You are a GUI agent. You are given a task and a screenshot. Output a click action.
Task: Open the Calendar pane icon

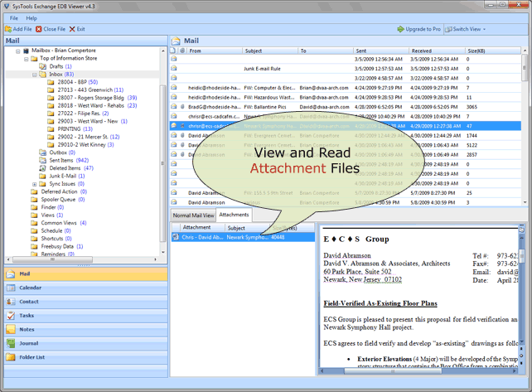coord(11,288)
